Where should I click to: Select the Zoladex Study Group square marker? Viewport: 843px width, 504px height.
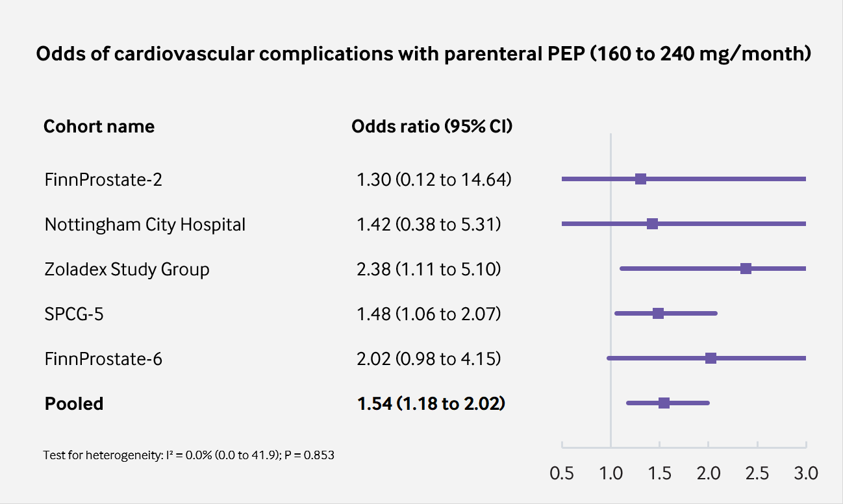[x=746, y=269]
